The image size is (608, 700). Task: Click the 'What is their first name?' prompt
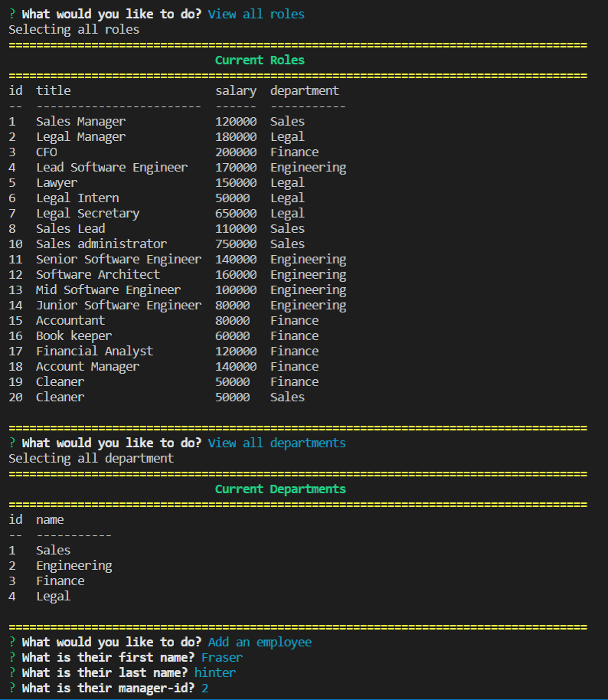coord(109,658)
